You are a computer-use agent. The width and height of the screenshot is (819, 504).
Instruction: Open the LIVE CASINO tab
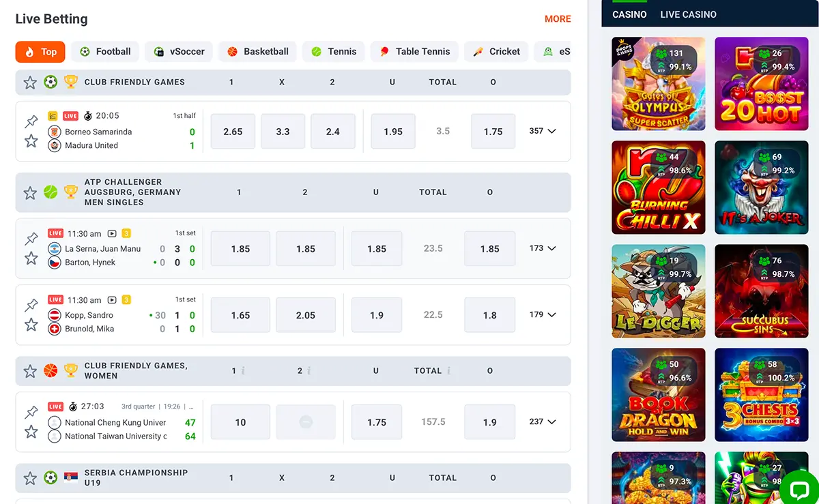click(x=688, y=14)
